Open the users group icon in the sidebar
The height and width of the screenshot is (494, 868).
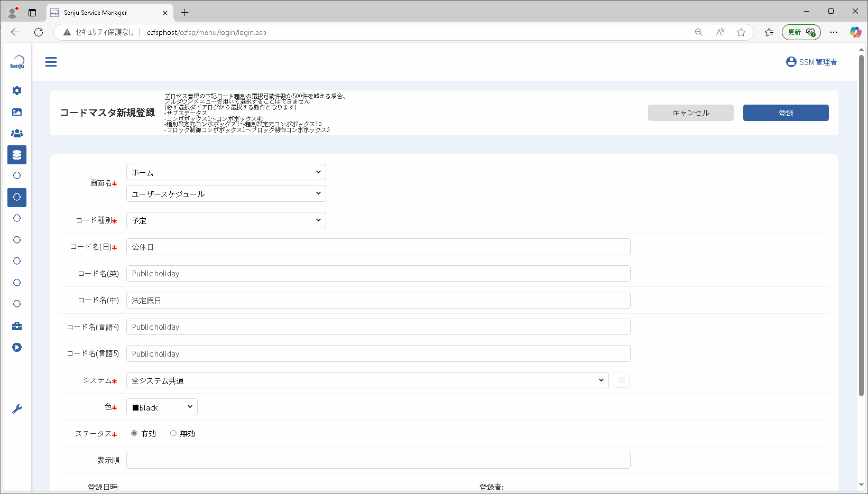click(17, 133)
